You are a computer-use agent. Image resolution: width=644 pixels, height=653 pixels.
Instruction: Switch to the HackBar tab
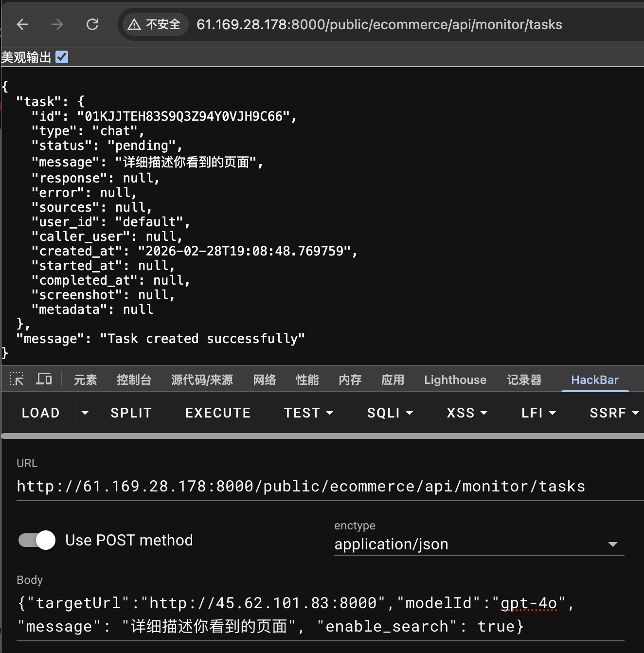click(x=594, y=380)
